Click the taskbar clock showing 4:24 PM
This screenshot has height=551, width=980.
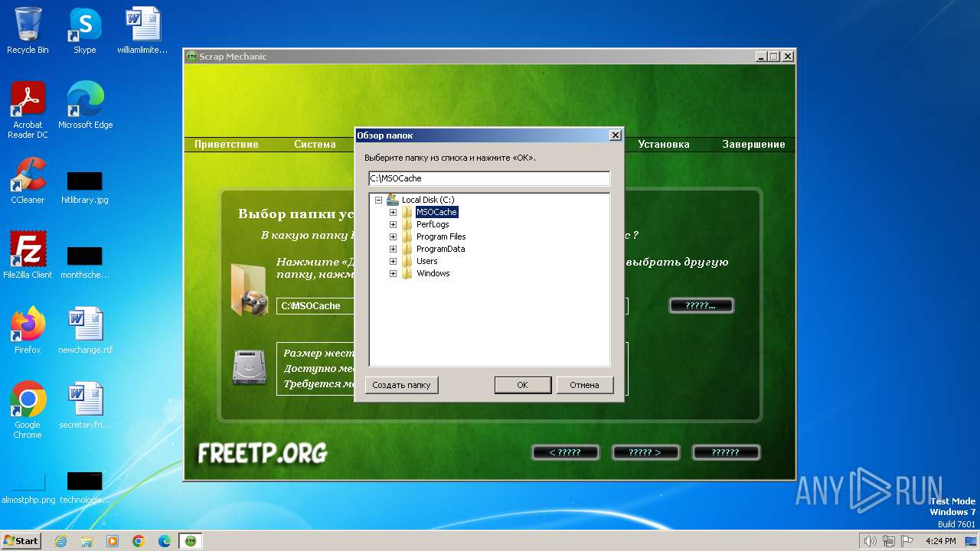940,541
